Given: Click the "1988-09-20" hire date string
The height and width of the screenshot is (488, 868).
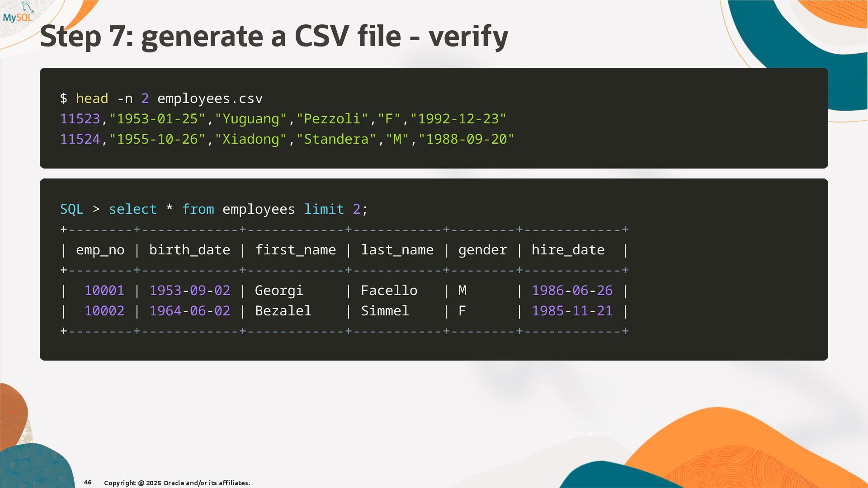Looking at the screenshot, I should click(466, 139).
